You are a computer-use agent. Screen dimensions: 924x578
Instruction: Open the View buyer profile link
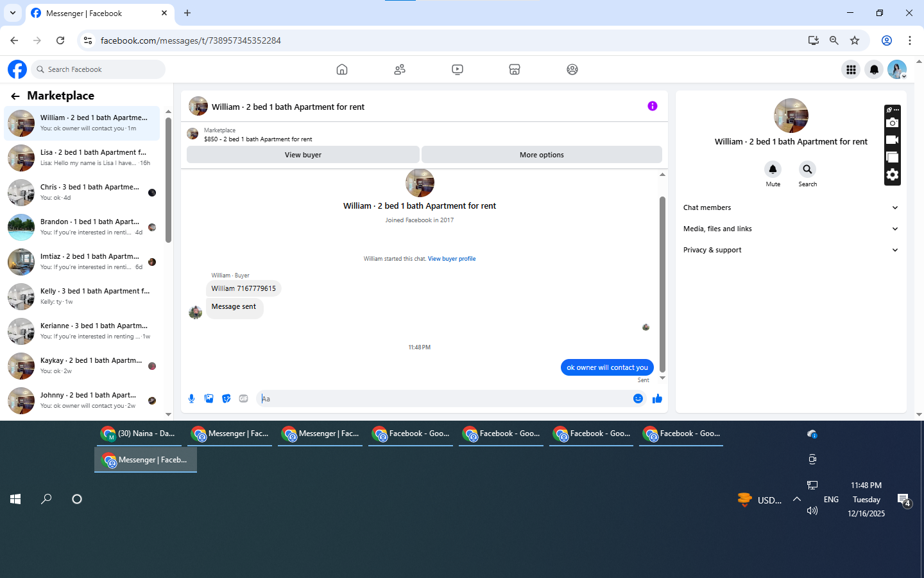[452, 259]
